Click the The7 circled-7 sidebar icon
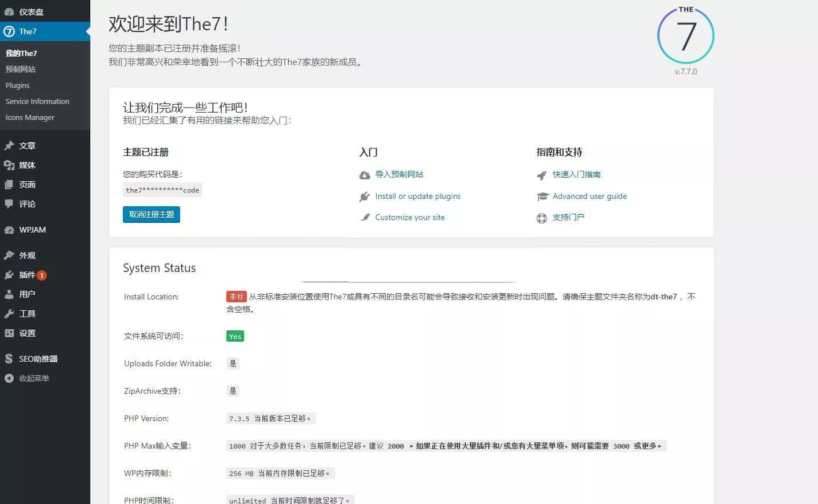 tap(9, 31)
